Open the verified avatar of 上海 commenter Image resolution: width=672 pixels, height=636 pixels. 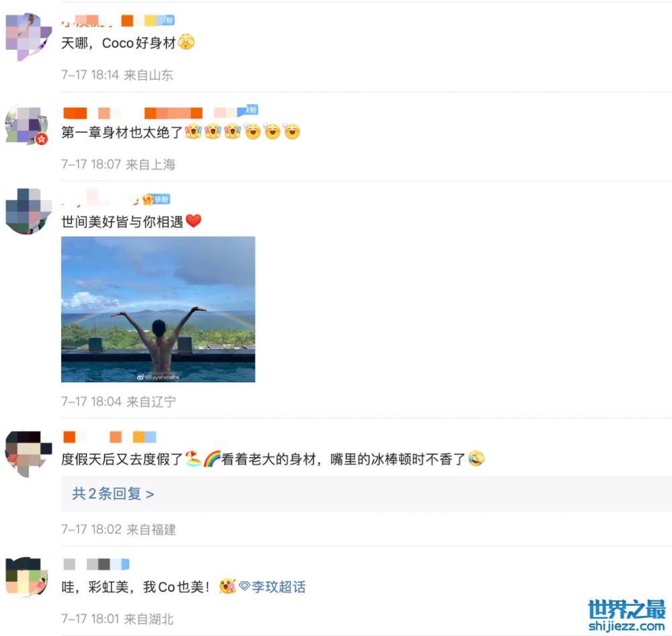[x=27, y=125]
